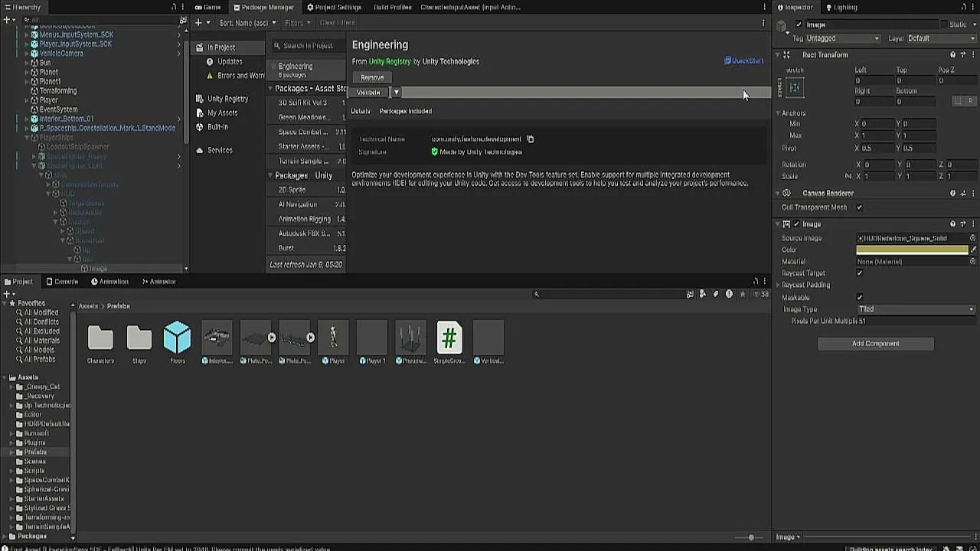This screenshot has width=980, height=551.
Task: Open Image component kebab menu
Action: pyautogui.click(x=972, y=224)
